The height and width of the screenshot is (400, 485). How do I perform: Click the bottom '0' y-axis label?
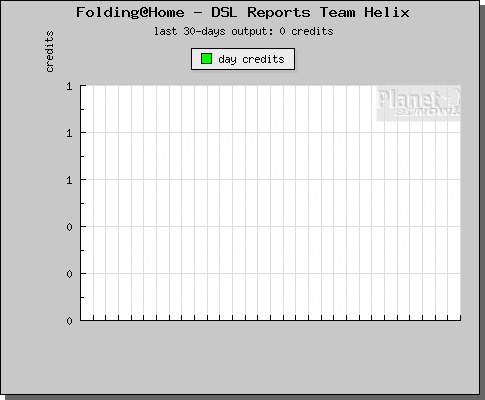[69, 321]
